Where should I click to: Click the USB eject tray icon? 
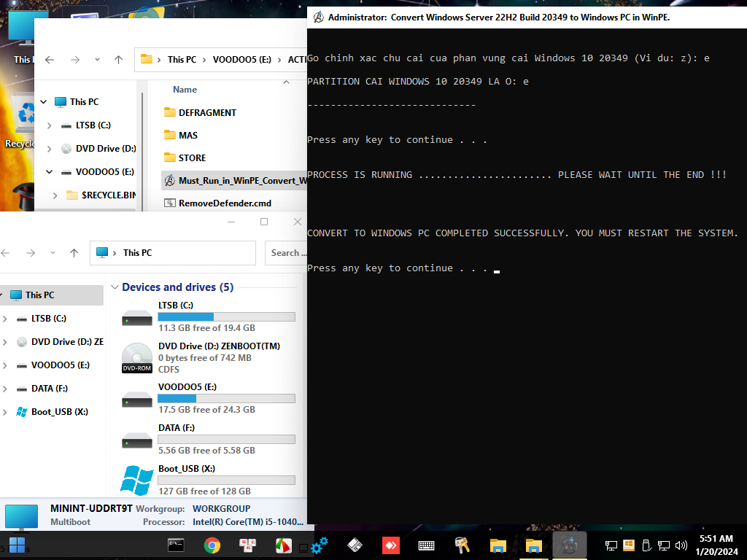point(646,545)
